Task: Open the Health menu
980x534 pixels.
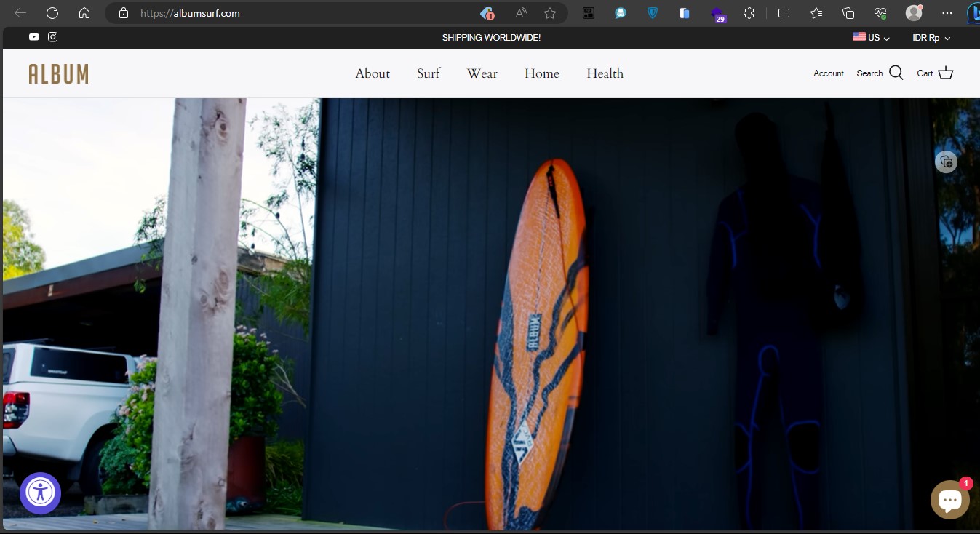Action: pyautogui.click(x=605, y=73)
